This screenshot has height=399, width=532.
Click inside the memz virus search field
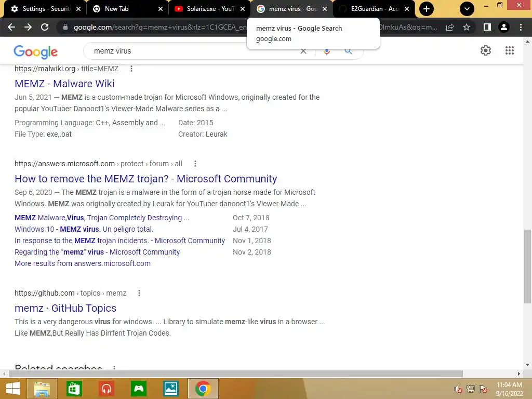[193, 51]
